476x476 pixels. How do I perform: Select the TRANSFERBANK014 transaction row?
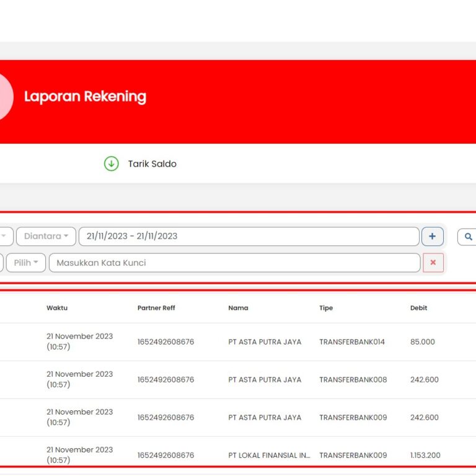[351, 342]
